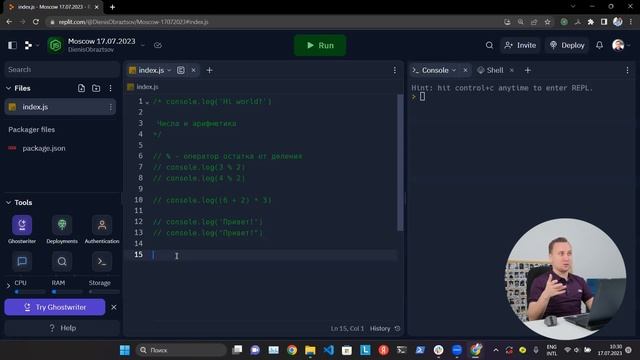Click the Invite button
The image size is (640, 360).
[520, 45]
